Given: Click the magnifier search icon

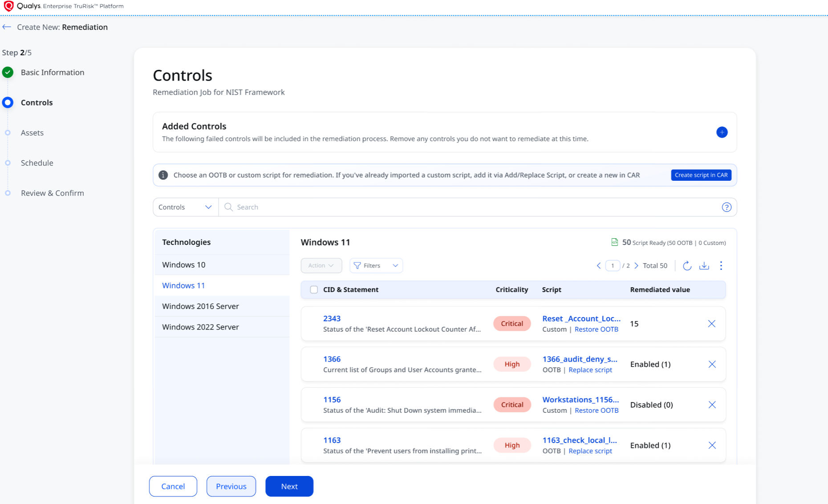Looking at the screenshot, I should [x=228, y=207].
